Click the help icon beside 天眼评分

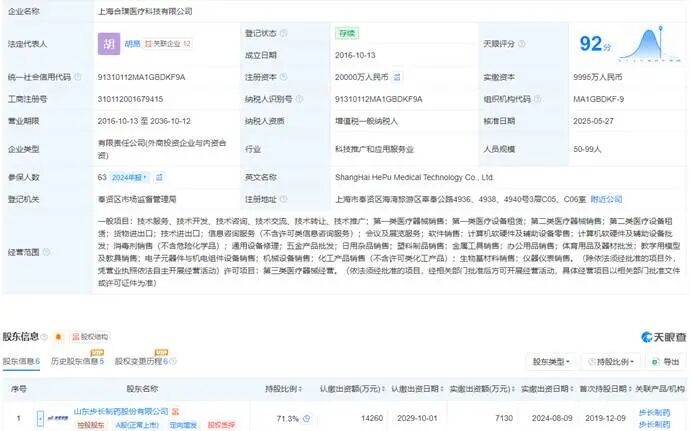pos(521,44)
